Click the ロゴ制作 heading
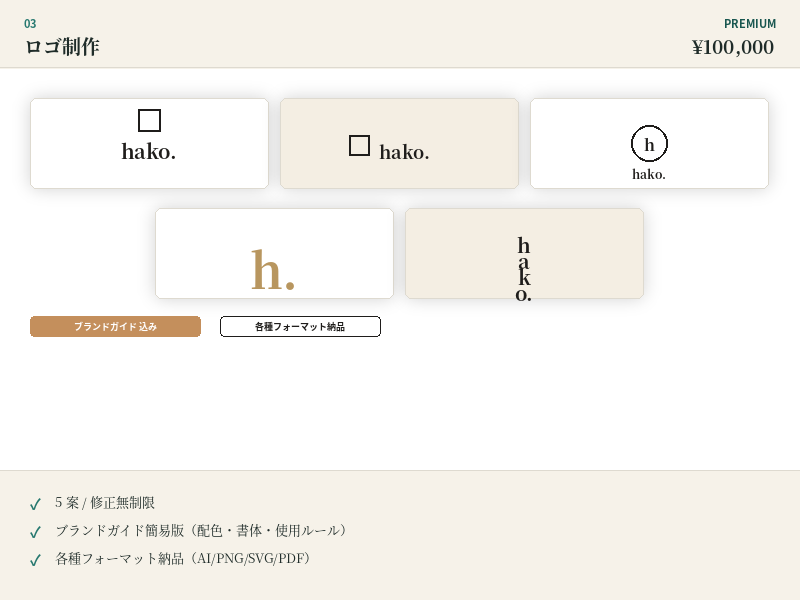This screenshot has width=800, height=600. click(62, 46)
